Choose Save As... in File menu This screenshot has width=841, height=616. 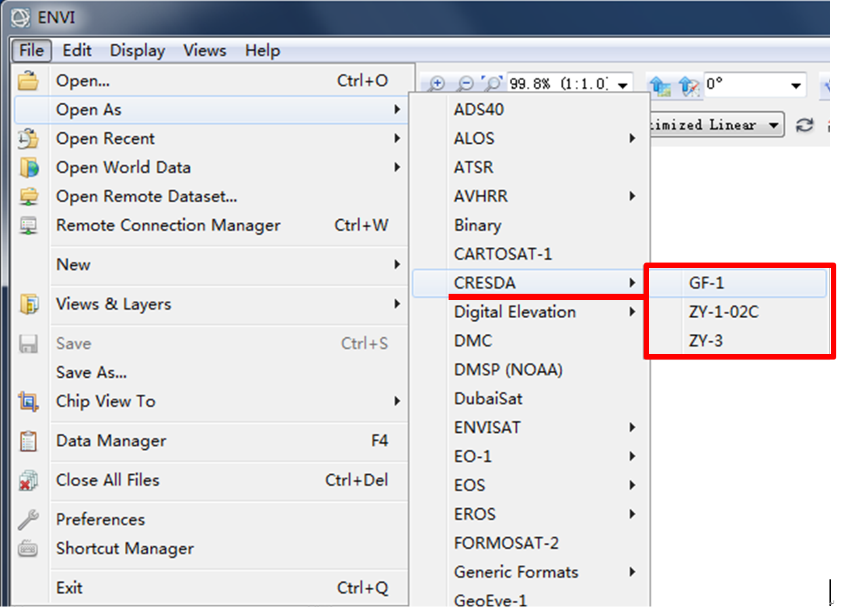pyautogui.click(x=211, y=372)
